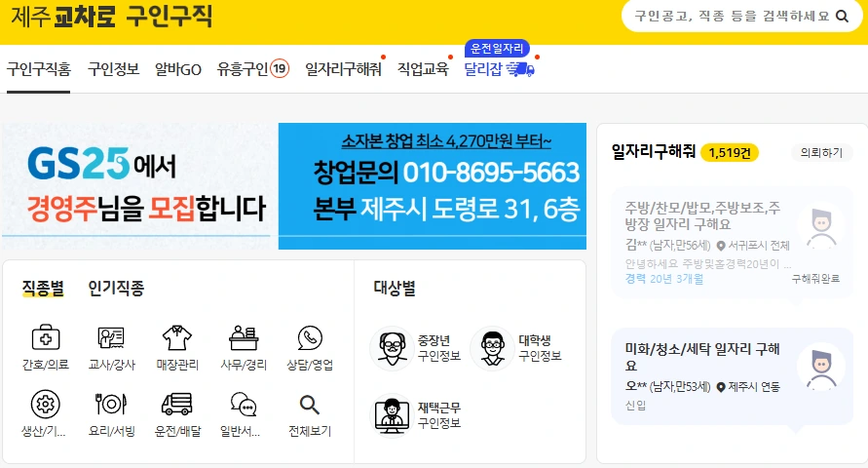Open the 간호/의료 job category icon
This screenshot has height=468, width=868.
(x=46, y=337)
